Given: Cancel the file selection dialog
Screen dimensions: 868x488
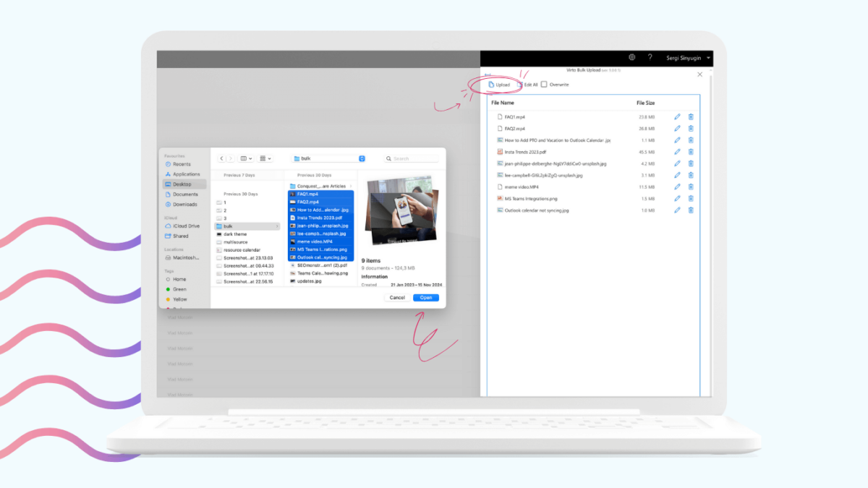Looking at the screenshot, I should coord(396,297).
